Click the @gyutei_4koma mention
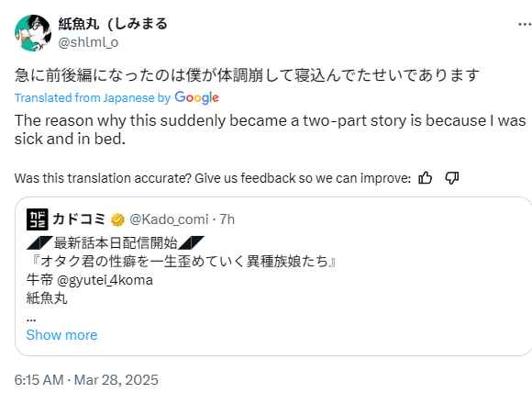The height and width of the screenshot is (393, 532). pyautogui.click(x=105, y=280)
